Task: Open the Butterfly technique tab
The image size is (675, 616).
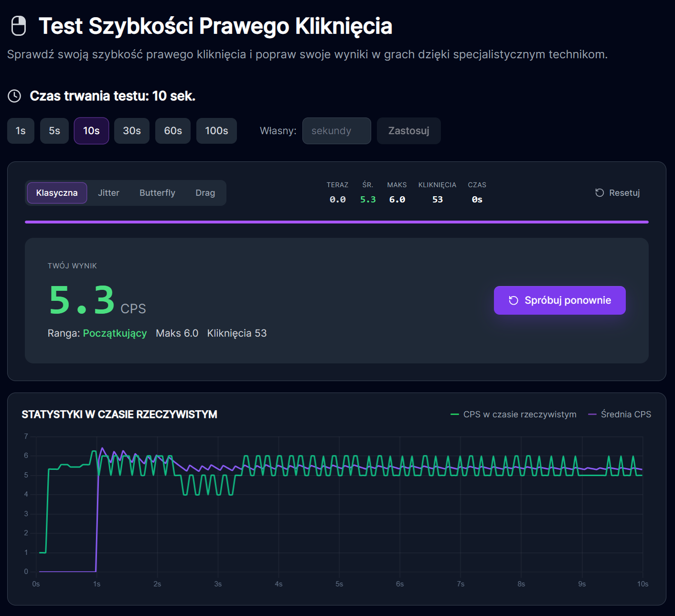Action: (x=157, y=193)
